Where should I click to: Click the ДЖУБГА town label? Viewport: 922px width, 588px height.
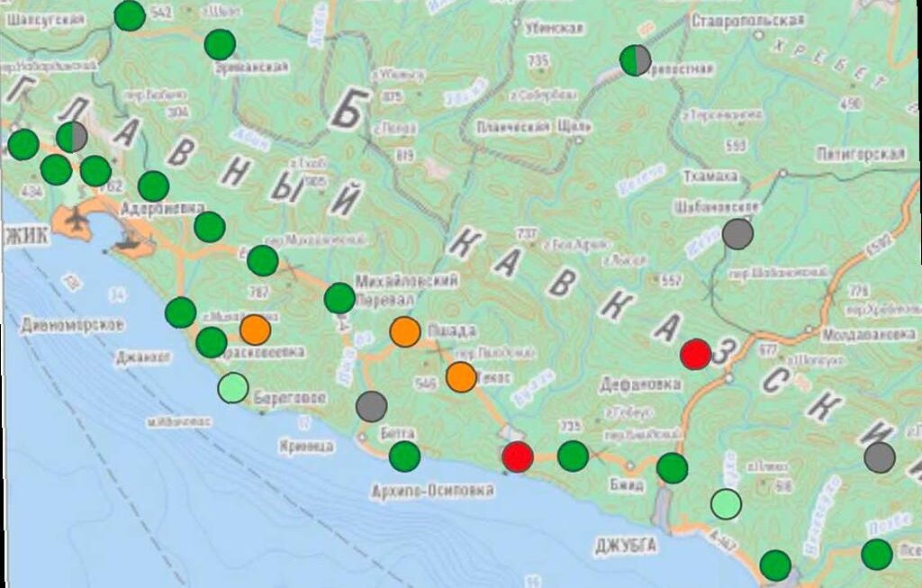pos(626,546)
